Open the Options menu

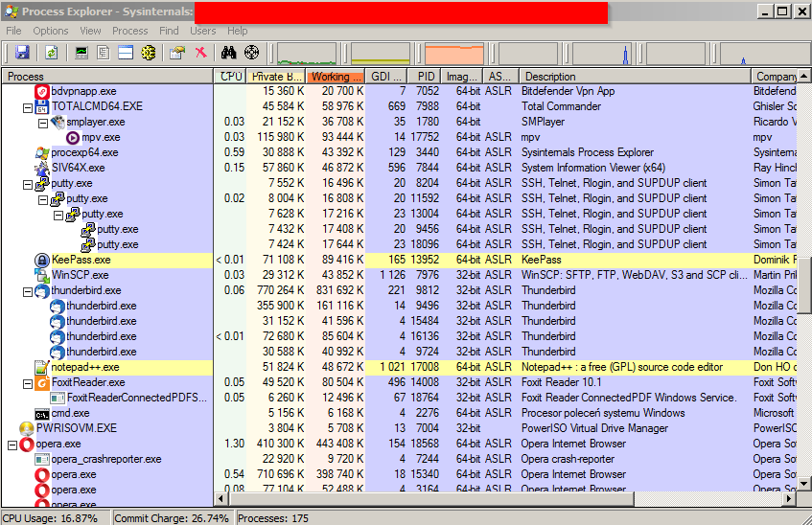point(50,31)
